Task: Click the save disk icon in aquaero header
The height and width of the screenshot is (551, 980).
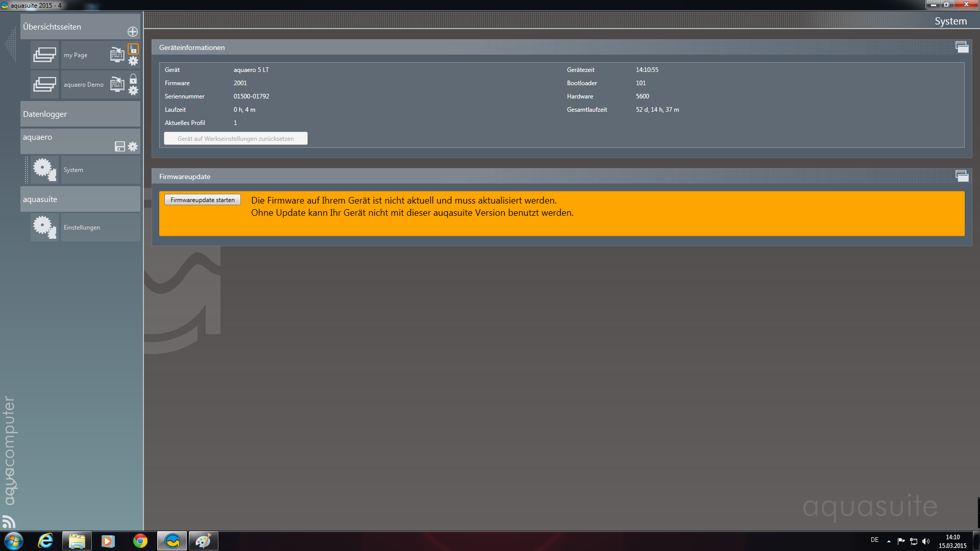Action: pyautogui.click(x=120, y=147)
